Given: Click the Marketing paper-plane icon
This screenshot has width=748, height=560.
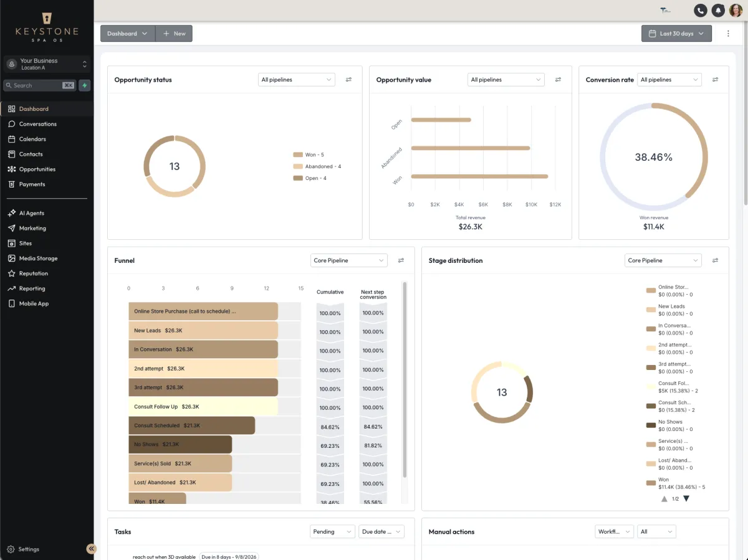Looking at the screenshot, I should coord(12,228).
